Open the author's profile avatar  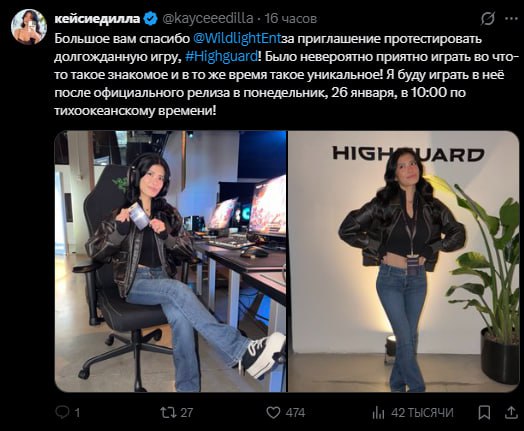coord(29,27)
